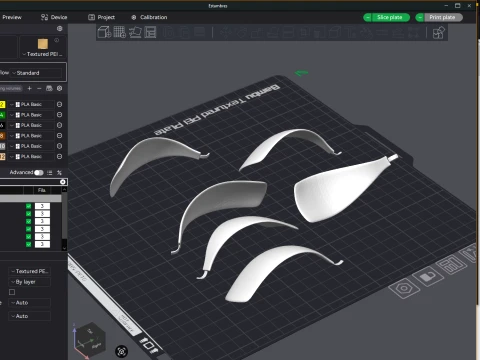
Task: Click the orange filament 8 color swatch
Action: click(2, 136)
